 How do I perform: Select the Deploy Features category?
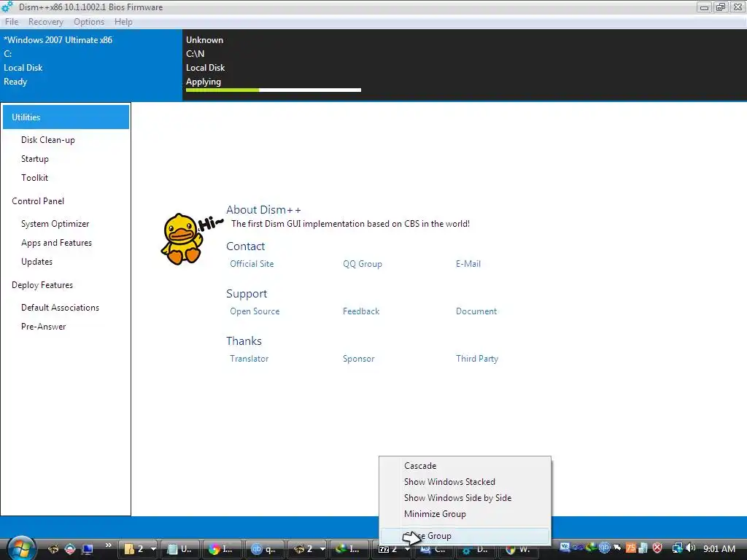(x=42, y=285)
